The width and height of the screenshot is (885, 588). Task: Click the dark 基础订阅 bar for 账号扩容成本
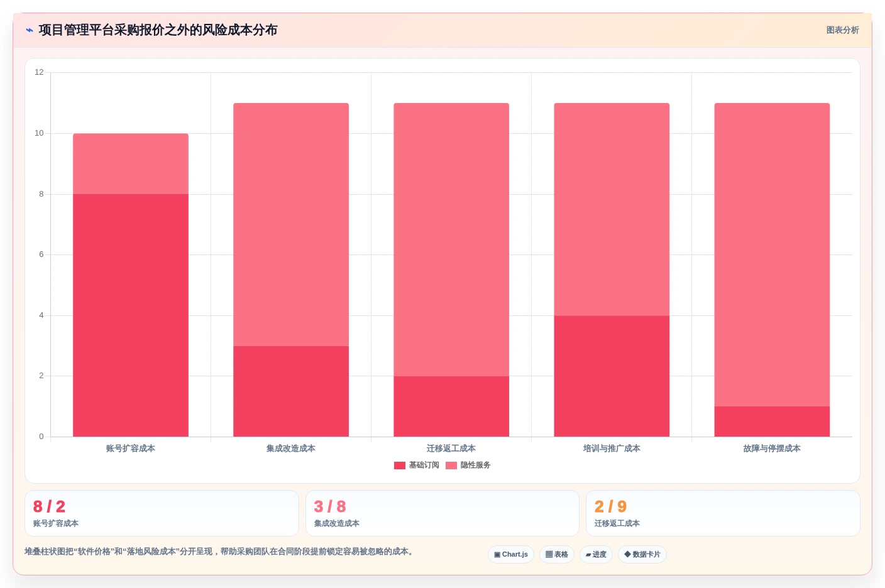point(131,315)
